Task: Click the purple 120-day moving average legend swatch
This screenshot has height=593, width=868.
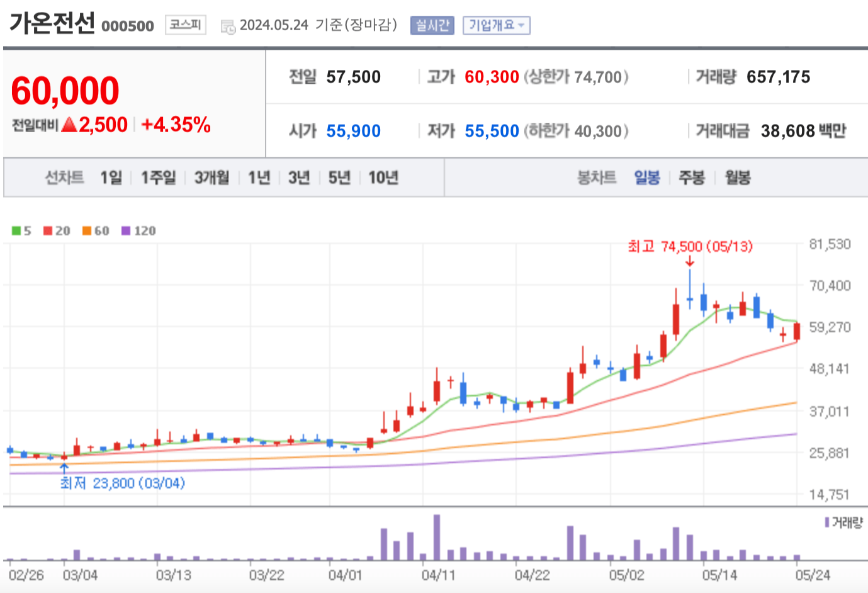Action: point(126,231)
